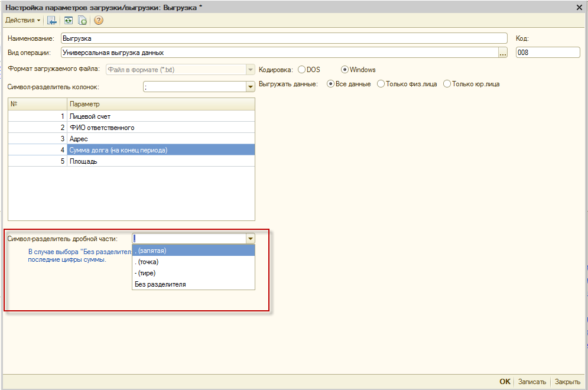Select Все данные radio button
This screenshot has width=588, height=390.
tap(330, 84)
